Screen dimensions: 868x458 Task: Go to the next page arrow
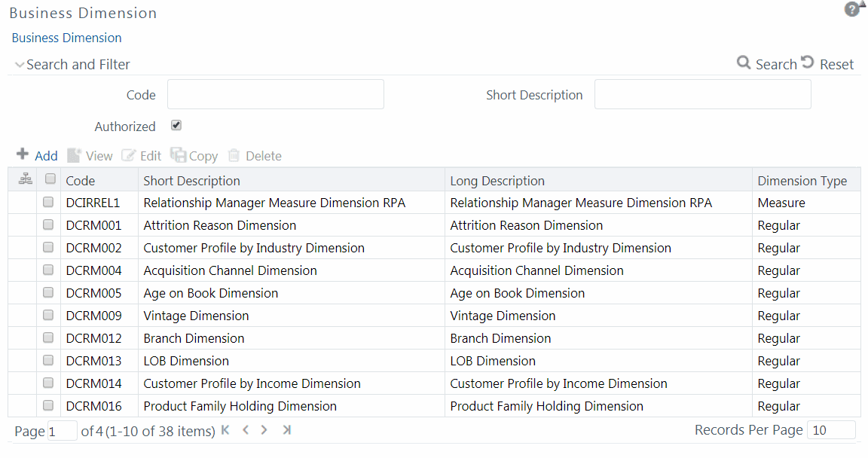[x=264, y=430]
